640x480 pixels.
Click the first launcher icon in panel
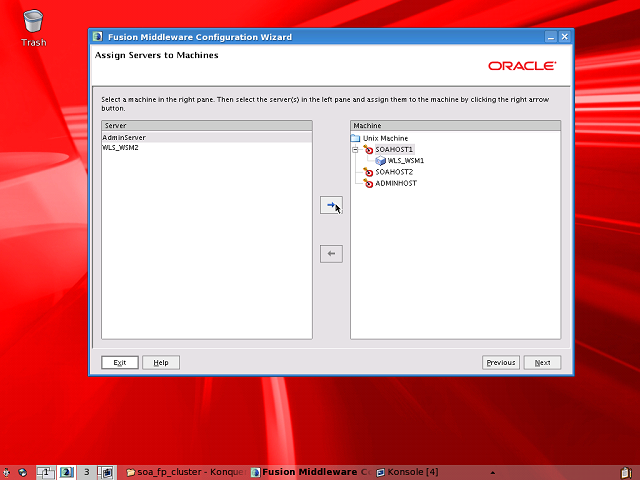click(7, 473)
